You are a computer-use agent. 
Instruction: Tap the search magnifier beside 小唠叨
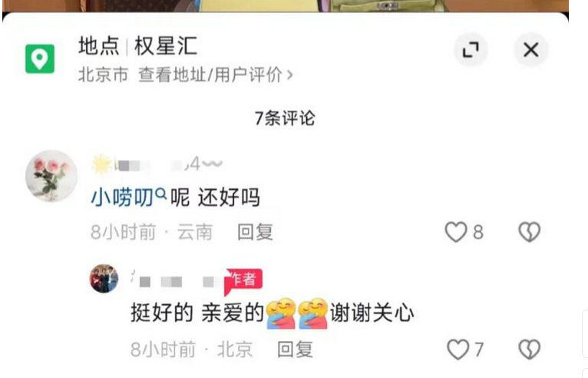(160, 194)
